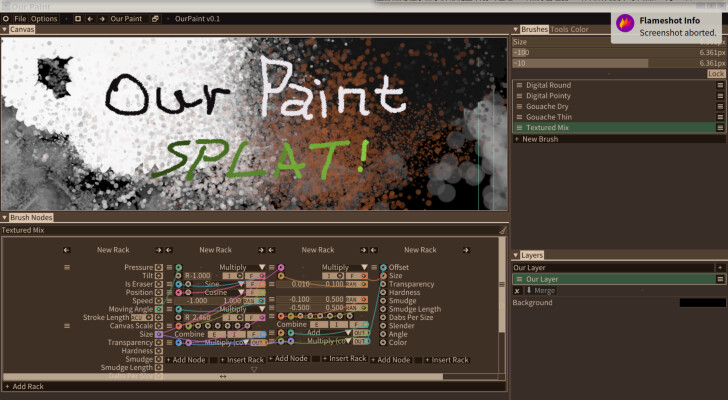728x400 pixels.
Task: Open the third rack's top Multiply dropdown
Action: tap(344, 267)
